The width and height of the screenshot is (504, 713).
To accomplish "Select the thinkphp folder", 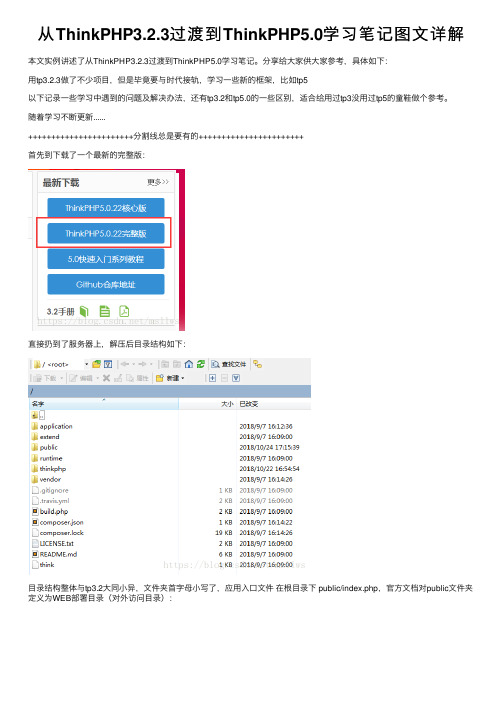I will [x=49, y=468].
